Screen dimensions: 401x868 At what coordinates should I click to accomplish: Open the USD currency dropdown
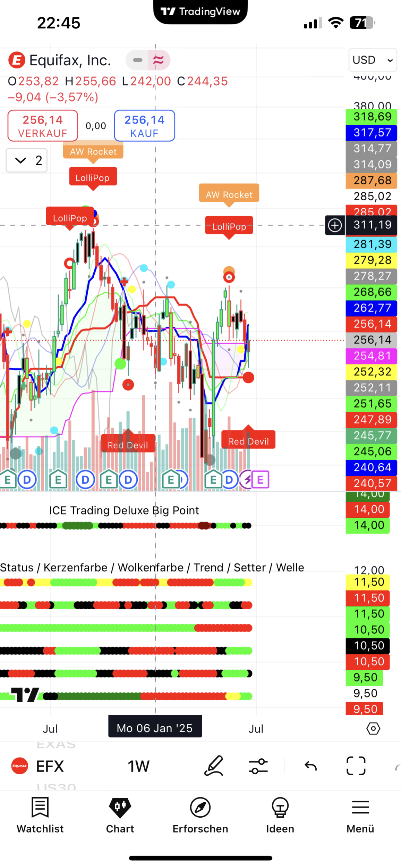click(373, 60)
